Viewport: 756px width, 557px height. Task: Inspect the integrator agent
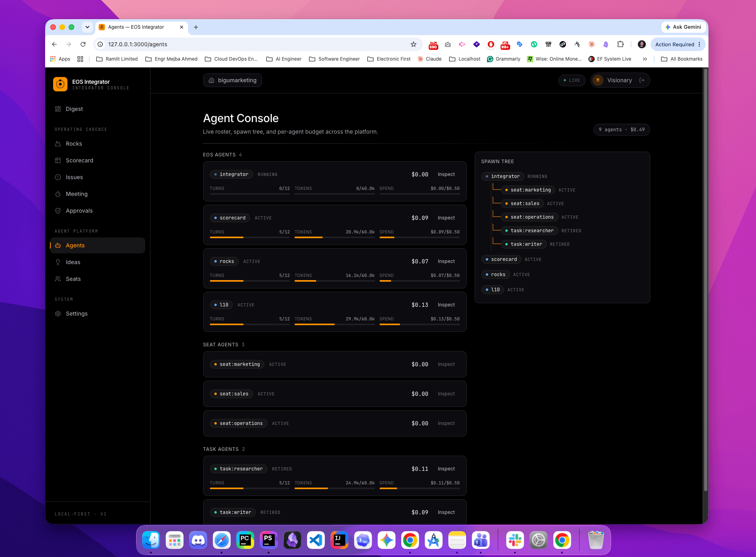click(446, 174)
